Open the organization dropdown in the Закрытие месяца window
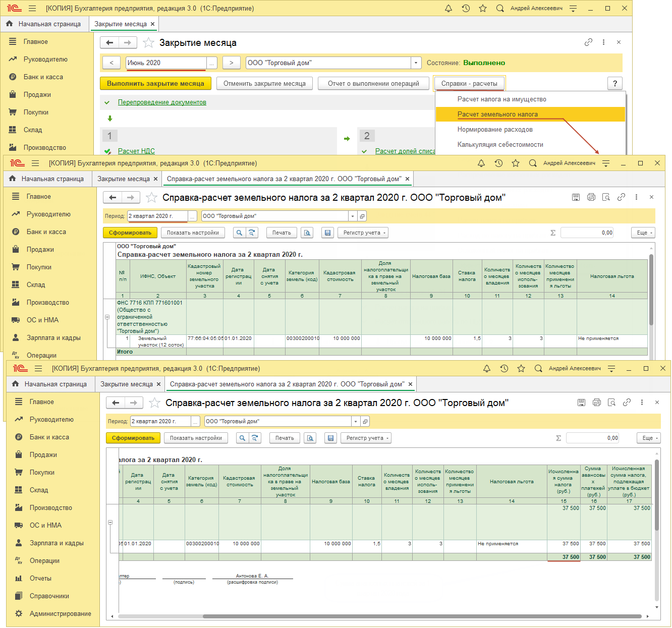 [x=416, y=63]
